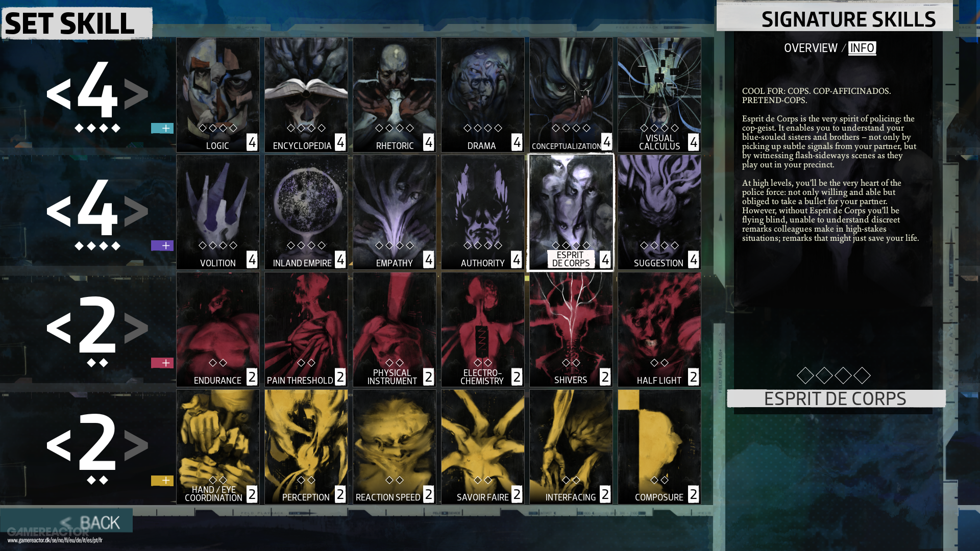Select the Endurance skill card
Image resolution: width=980 pixels, height=551 pixels.
(x=218, y=330)
